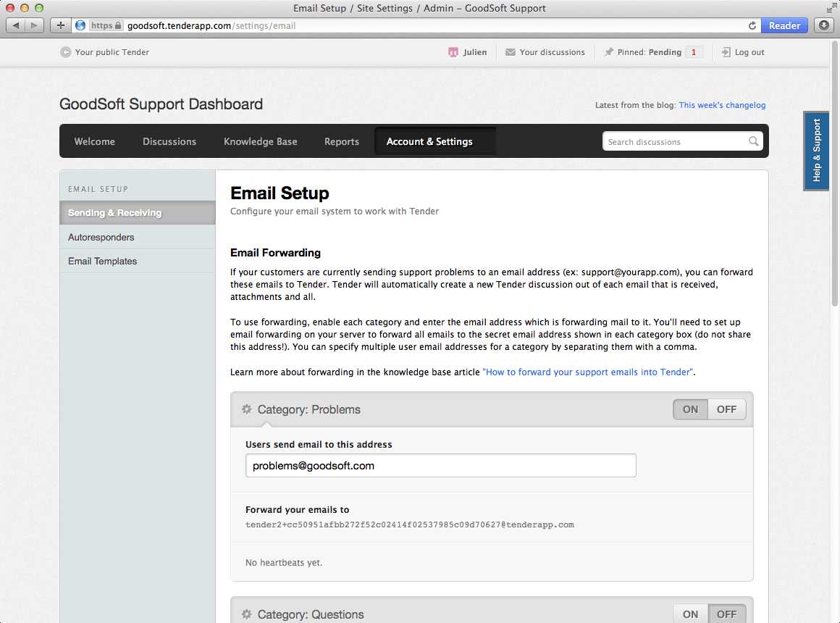
Task: Click the pin icon beside Pinned
Action: [608, 52]
